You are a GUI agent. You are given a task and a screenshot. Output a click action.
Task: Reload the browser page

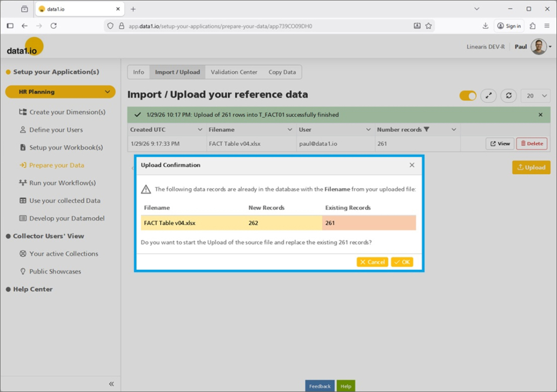point(54,26)
